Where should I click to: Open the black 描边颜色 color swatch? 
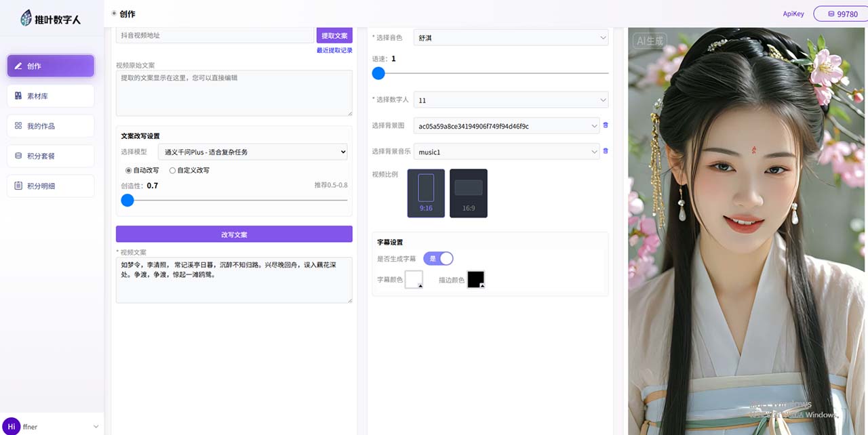(476, 279)
